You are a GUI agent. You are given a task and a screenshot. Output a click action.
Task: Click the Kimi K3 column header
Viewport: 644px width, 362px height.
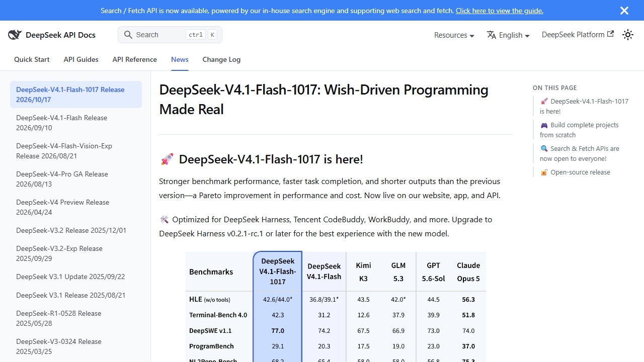point(363,271)
